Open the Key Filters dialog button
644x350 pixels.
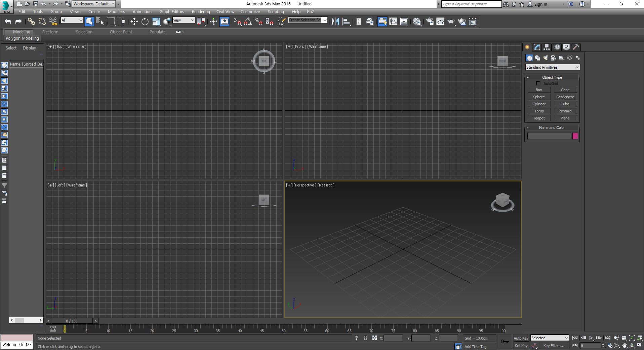554,346
